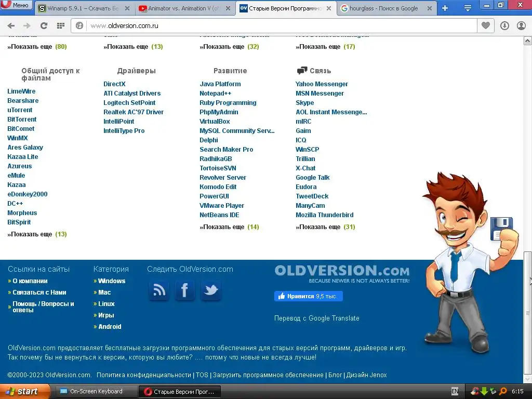This screenshot has width=532, height=399.
Task: Open the Windows start button
Action: (25, 391)
